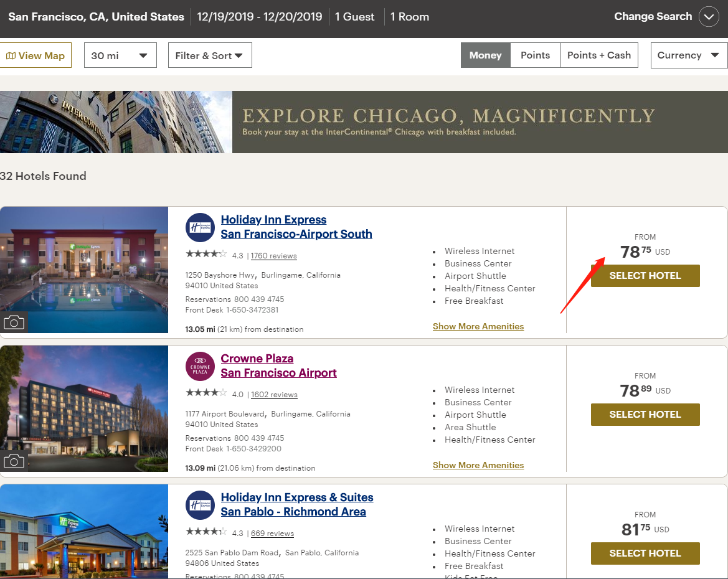This screenshot has width=728, height=579.
Task: Click the 4.3 star rating for Airport South
Action: click(x=207, y=254)
